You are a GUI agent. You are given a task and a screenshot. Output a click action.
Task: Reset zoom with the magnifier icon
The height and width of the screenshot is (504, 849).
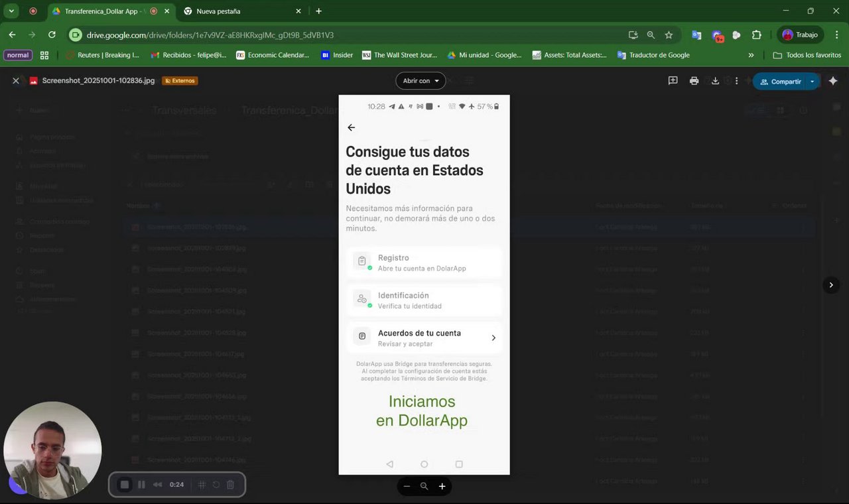[x=424, y=486]
